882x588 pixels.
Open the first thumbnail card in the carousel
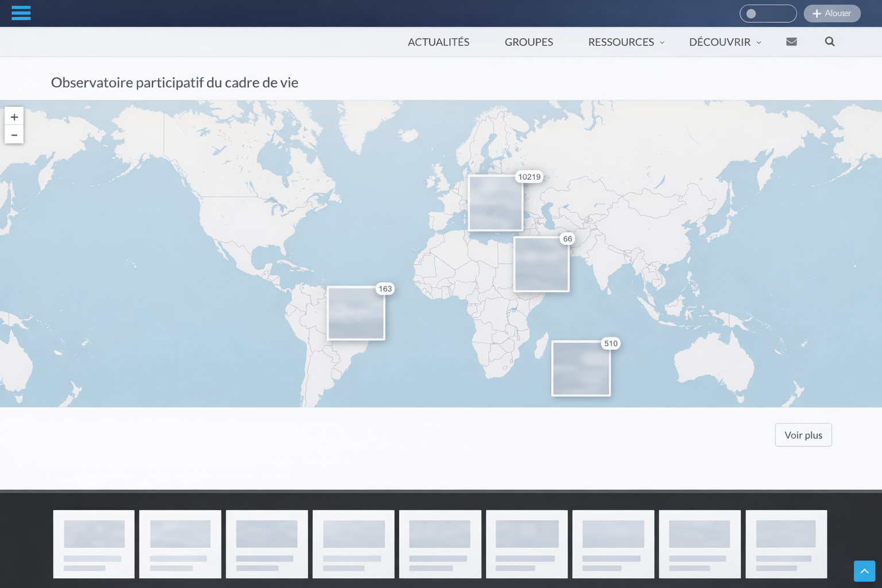pos(94,544)
